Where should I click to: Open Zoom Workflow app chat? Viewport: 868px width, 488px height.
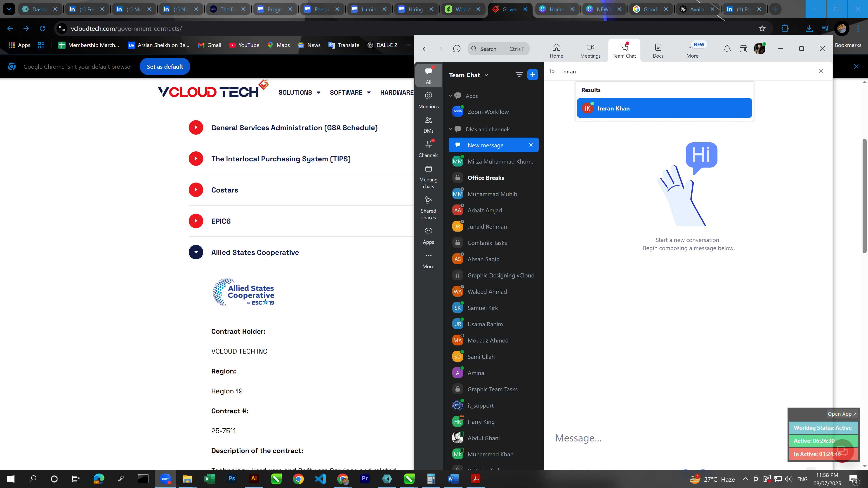tap(493, 112)
